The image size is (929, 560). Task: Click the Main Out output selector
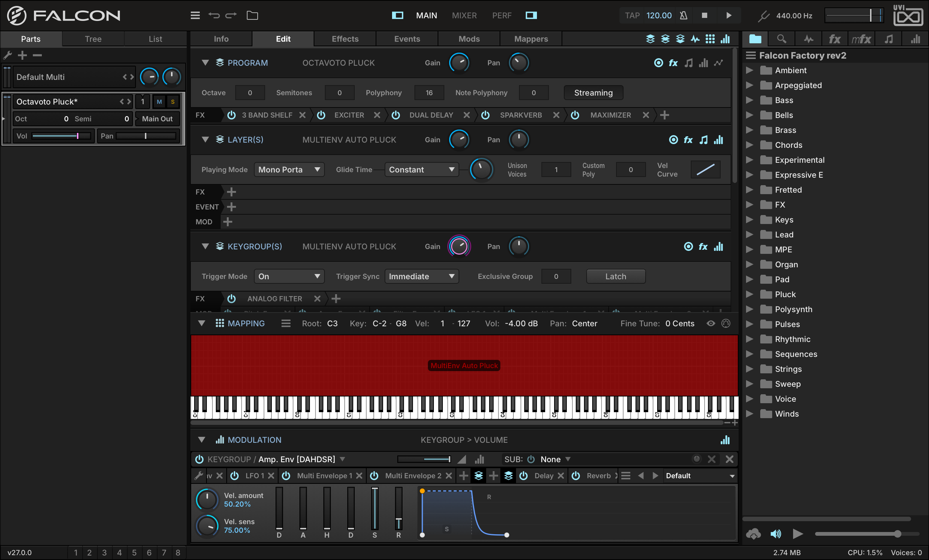(x=157, y=119)
